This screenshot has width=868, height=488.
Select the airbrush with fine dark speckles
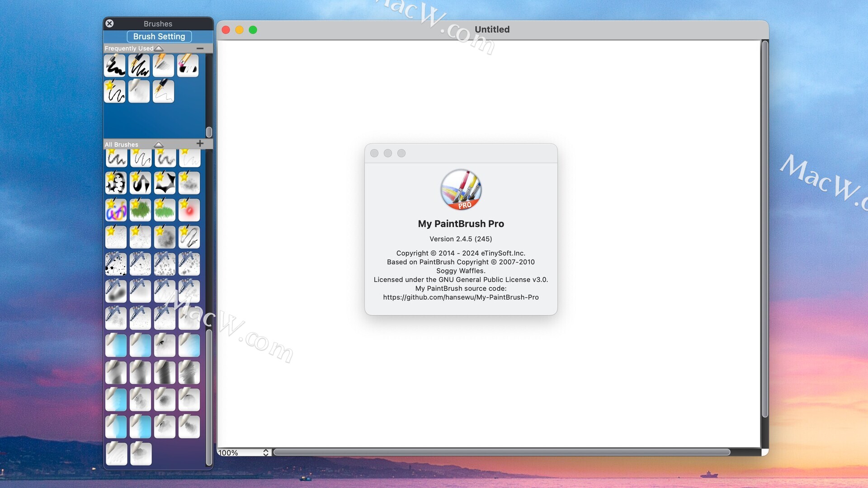coord(141,264)
